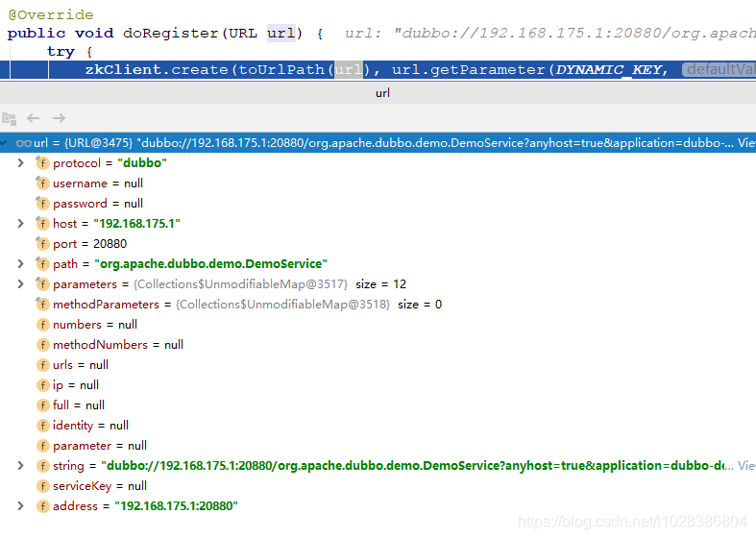Select the identity = null row

tap(378, 426)
